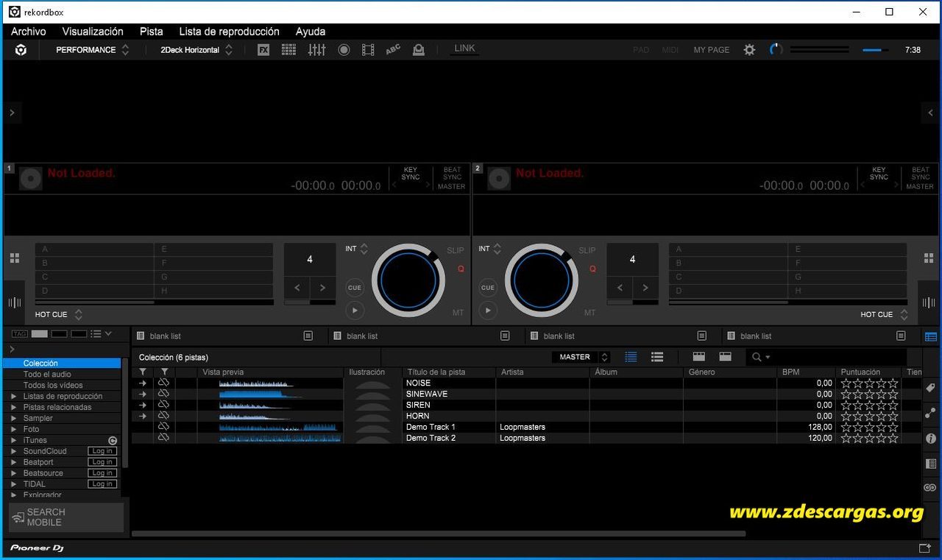Click the first column filter funnel icon
This screenshot has width=942, height=560.
(143, 372)
